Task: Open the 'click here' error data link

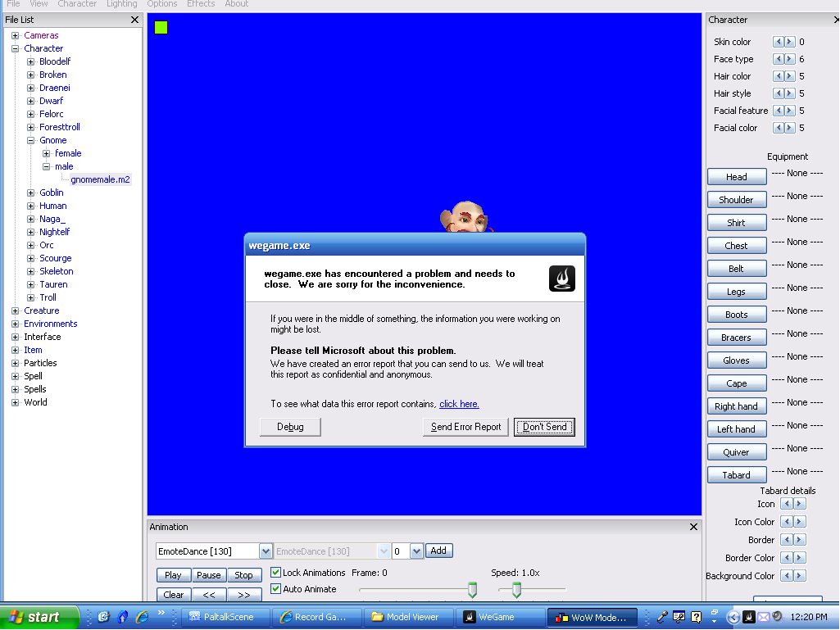Action: click(459, 404)
